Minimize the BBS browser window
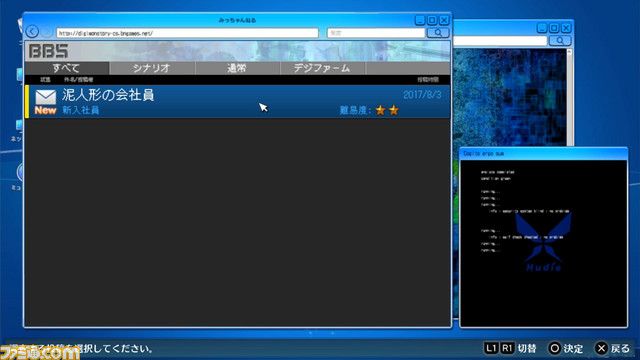Image resolution: width=640 pixels, height=360 pixels. pyautogui.click(x=420, y=20)
